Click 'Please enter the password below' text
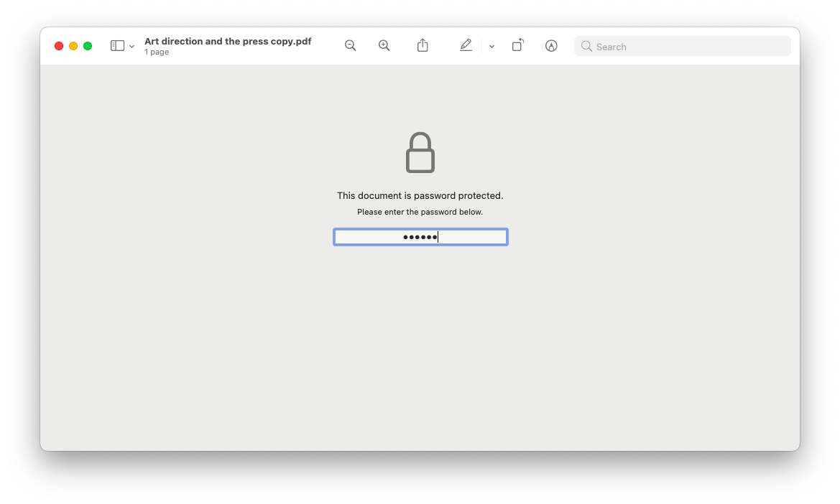This screenshot has height=504, width=840. (420, 212)
